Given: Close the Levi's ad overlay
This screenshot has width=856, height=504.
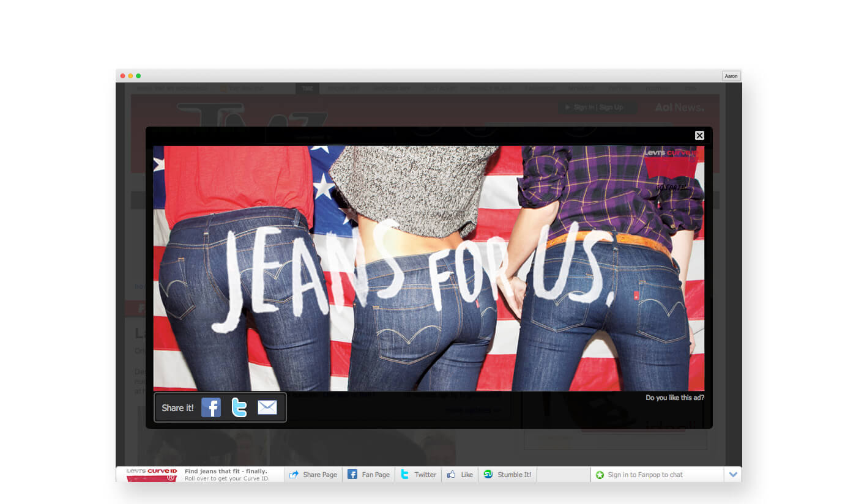Looking at the screenshot, I should click(x=699, y=136).
